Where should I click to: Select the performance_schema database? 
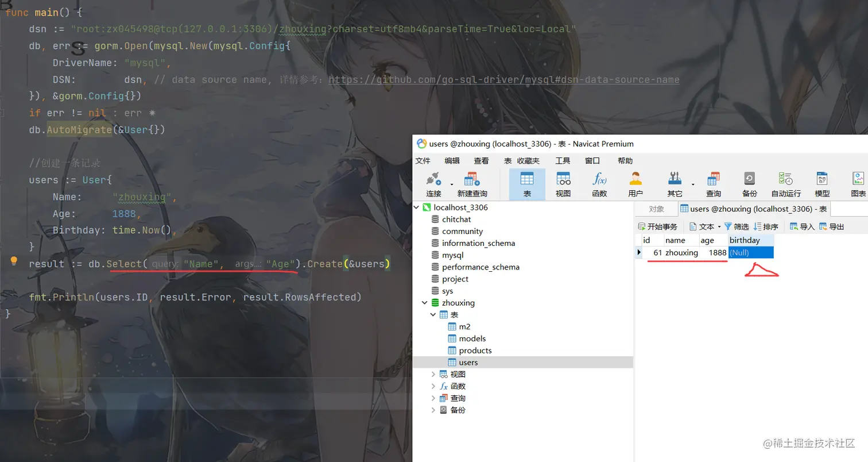tap(480, 267)
